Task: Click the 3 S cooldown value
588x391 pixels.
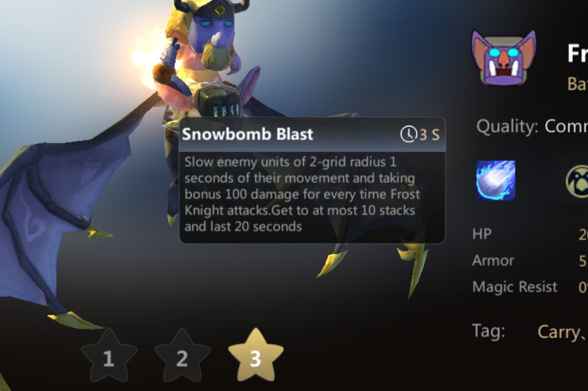Action: (429, 134)
